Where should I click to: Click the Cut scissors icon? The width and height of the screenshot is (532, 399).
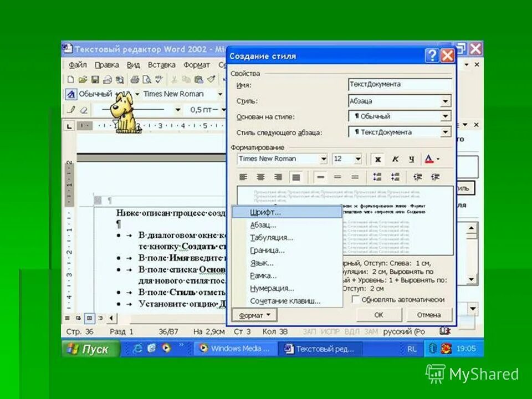click(x=174, y=79)
